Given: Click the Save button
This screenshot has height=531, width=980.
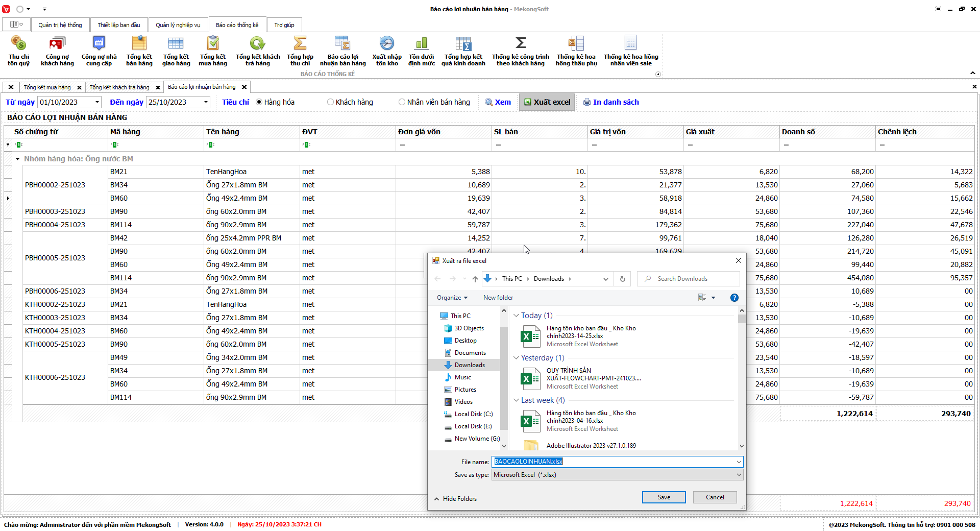Looking at the screenshot, I should (664, 497).
